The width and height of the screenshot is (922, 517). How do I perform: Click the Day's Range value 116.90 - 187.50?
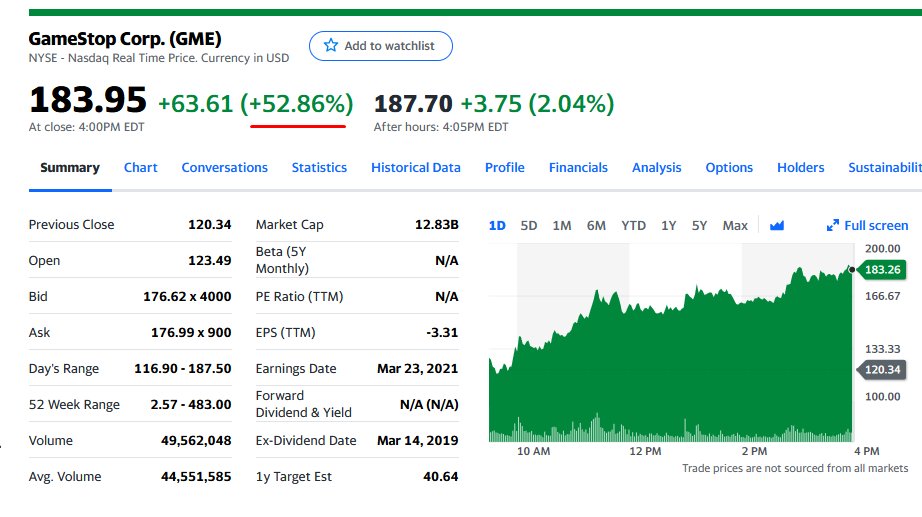182,368
